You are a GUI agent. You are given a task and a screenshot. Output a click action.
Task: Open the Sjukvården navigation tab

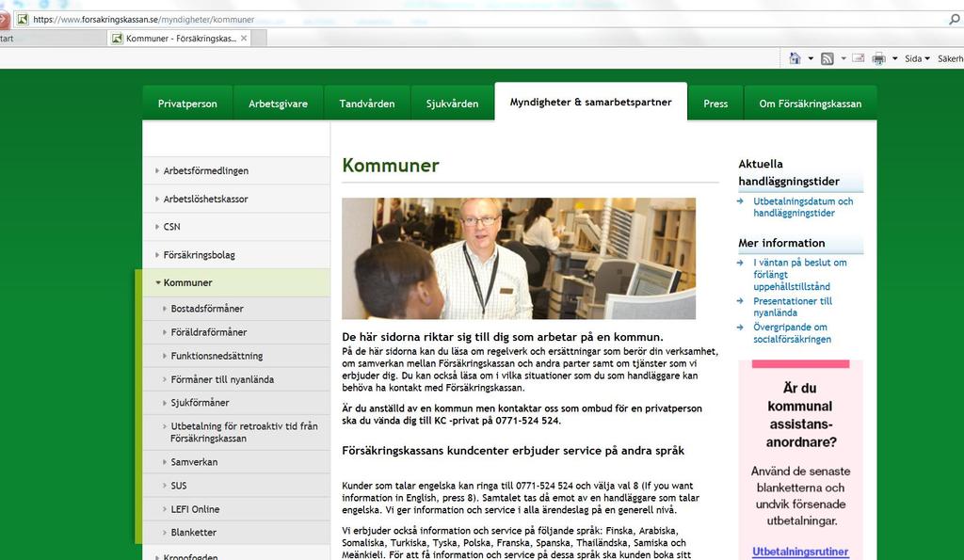click(452, 104)
